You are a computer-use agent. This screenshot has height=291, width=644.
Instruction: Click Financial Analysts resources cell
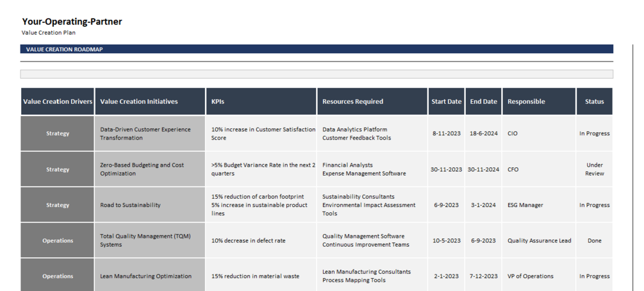point(372,169)
